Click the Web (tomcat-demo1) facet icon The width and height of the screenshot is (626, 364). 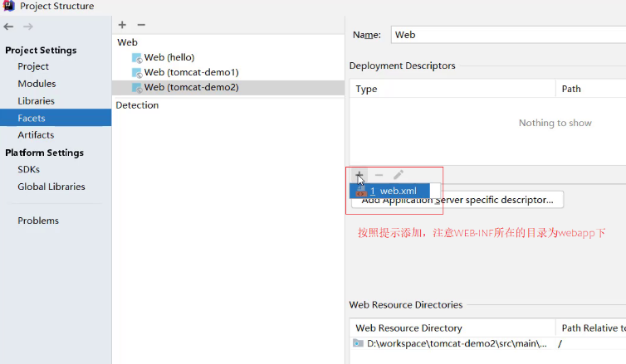pyautogui.click(x=137, y=73)
